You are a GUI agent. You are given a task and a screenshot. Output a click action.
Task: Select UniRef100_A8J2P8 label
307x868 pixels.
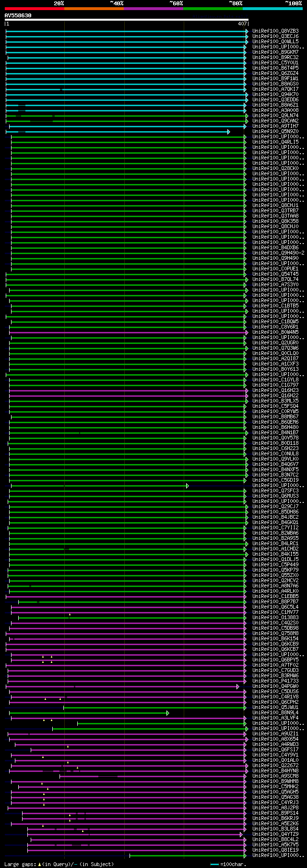pos(275,808)
